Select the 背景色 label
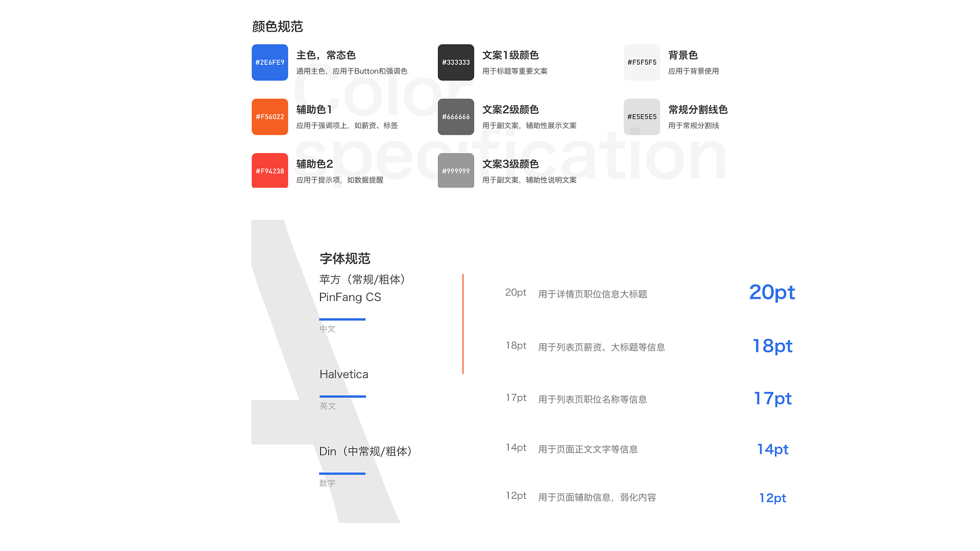 [x=683, y=55]
